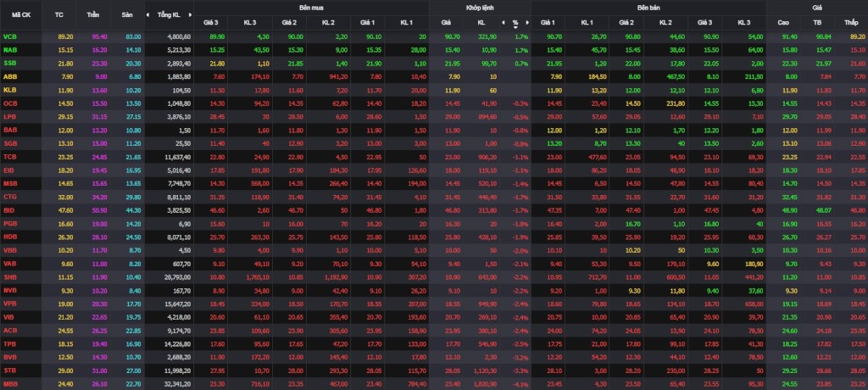Click BID average price 48.07
The image size is (868, 390).
(823, 210)
